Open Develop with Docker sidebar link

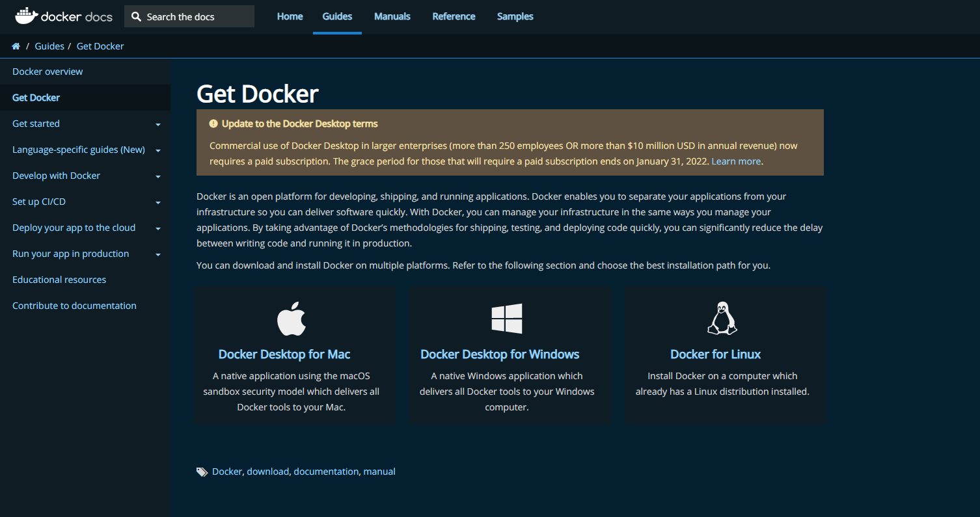click(x=56, y=176)
